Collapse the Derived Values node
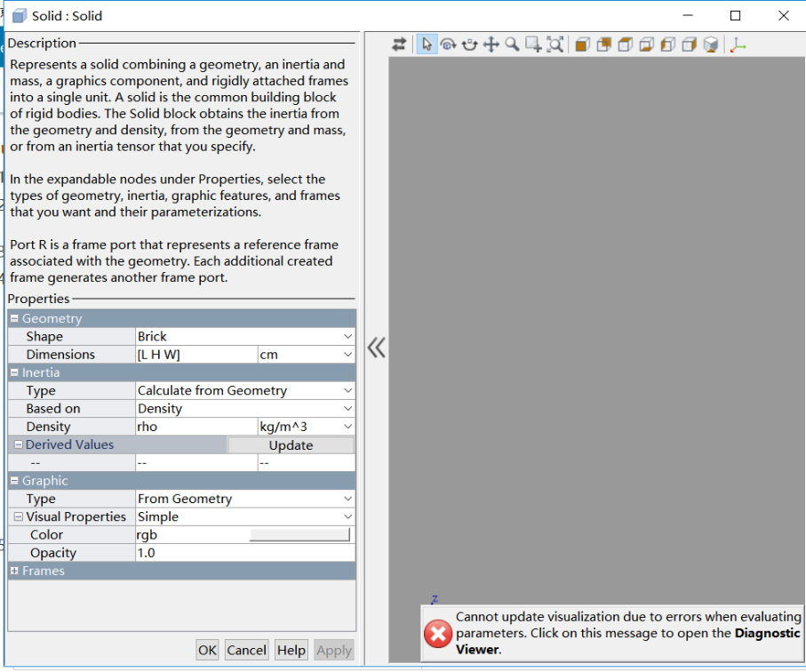This screenshot has width=806, height=672. tap(19, 444)
